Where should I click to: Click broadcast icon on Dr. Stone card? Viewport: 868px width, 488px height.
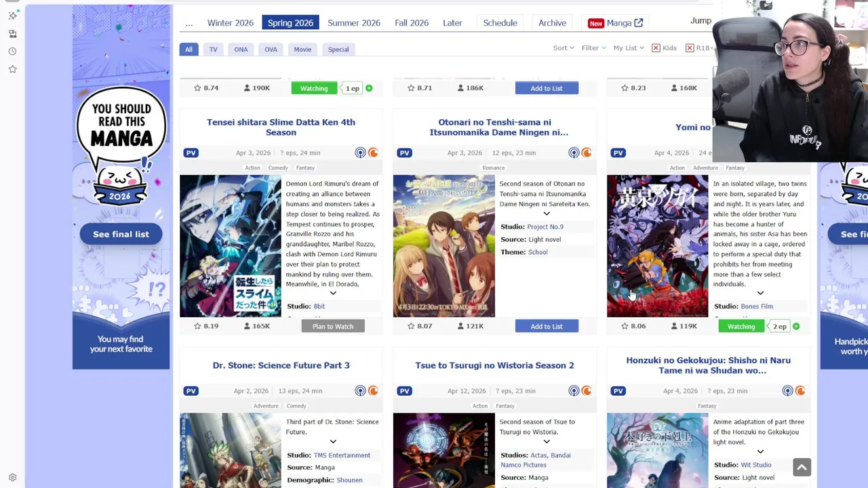point(360,391)
